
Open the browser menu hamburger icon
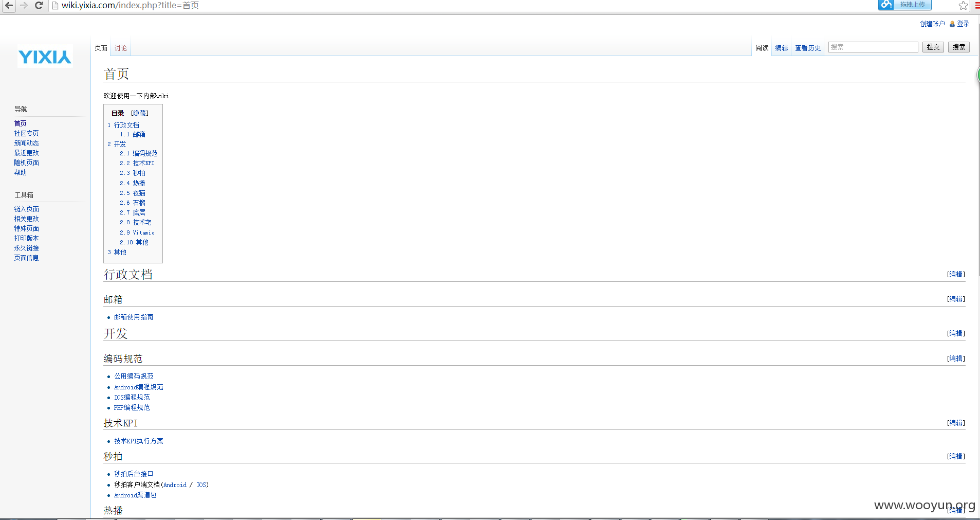click(x=977, y=6)
